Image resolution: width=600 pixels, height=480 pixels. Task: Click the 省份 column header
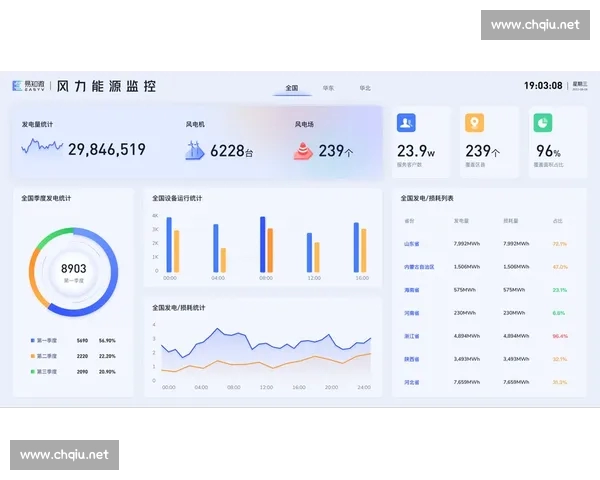pos(409,221)
